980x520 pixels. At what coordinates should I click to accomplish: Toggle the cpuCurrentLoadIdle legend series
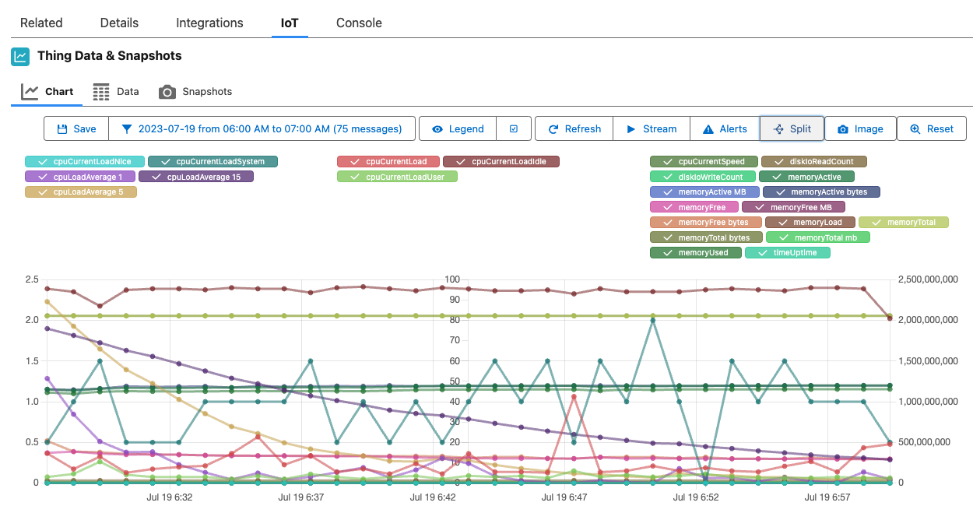(x=501, y=162)
